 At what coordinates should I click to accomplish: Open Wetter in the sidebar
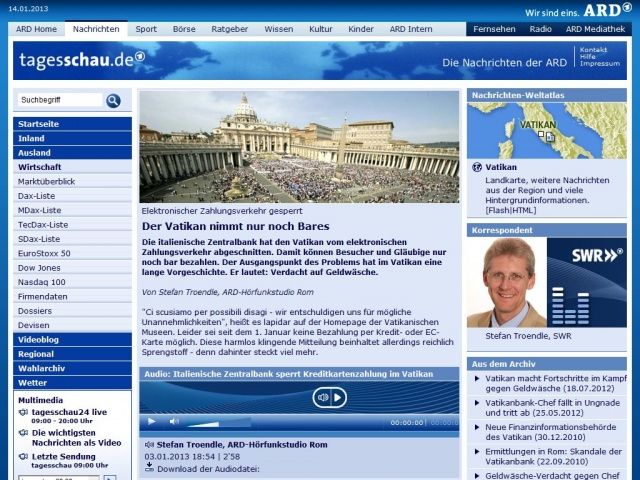point(72,383)
